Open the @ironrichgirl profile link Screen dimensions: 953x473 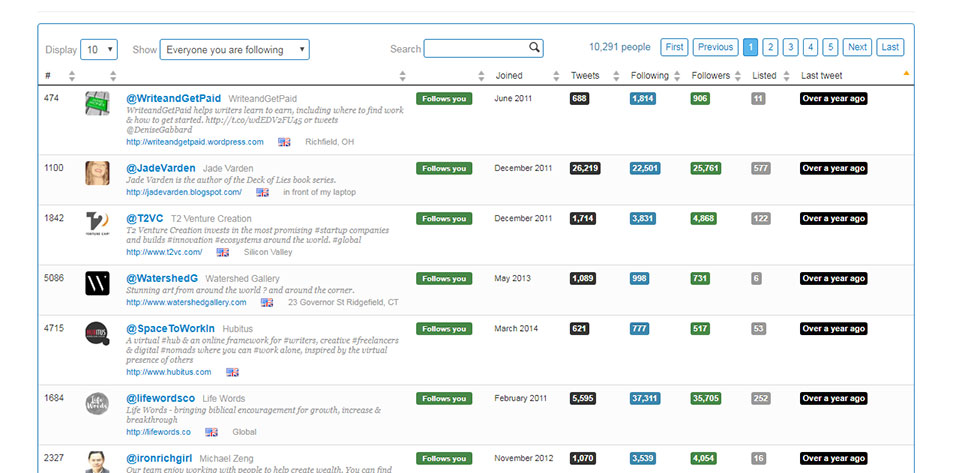pyautogui.click(x=159, y=458)
